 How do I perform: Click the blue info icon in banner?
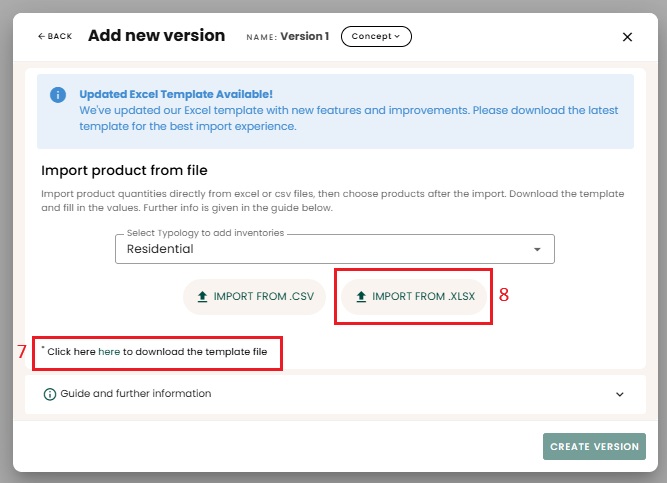point(58,94)
